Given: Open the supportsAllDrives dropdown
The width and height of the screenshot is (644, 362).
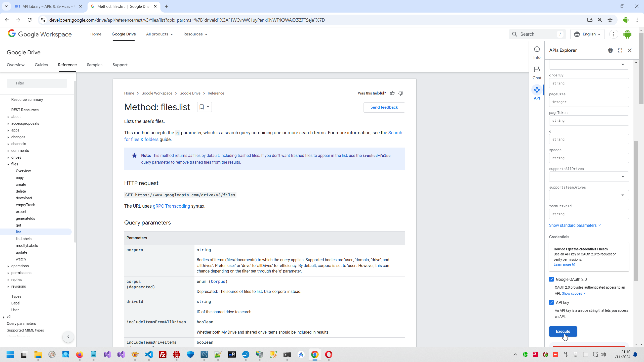Looking at the screenshot, I should [x=589, y=176].
